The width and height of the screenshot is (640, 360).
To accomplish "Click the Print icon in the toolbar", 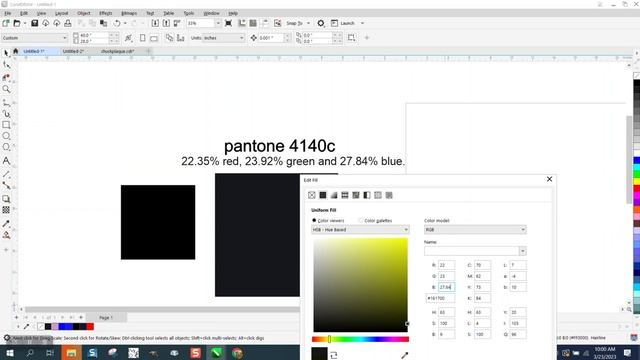I will [68, 23].
